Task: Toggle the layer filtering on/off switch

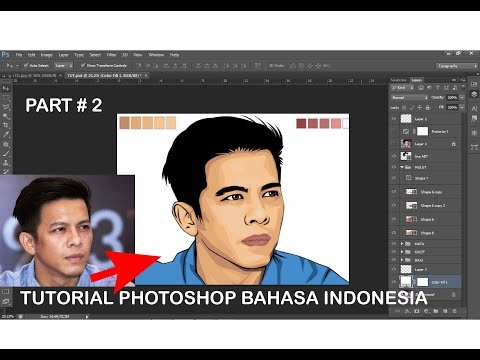Action: pos(463,88)
